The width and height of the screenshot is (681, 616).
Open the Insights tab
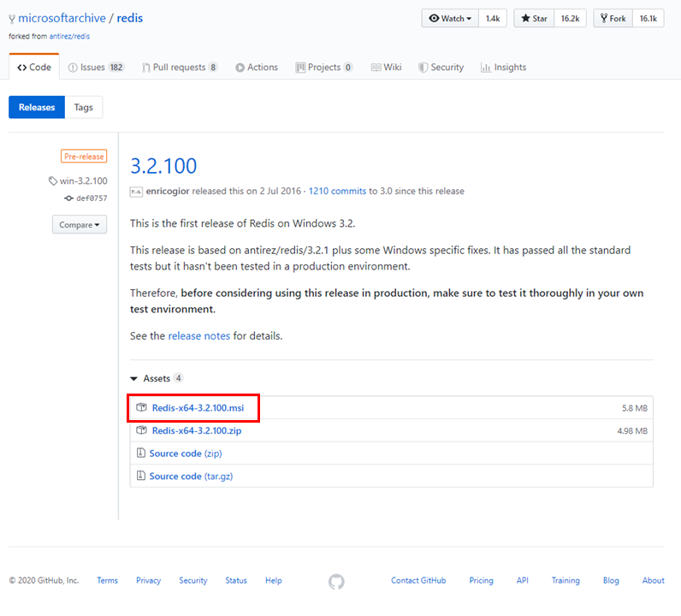click(x=503, y=68)
